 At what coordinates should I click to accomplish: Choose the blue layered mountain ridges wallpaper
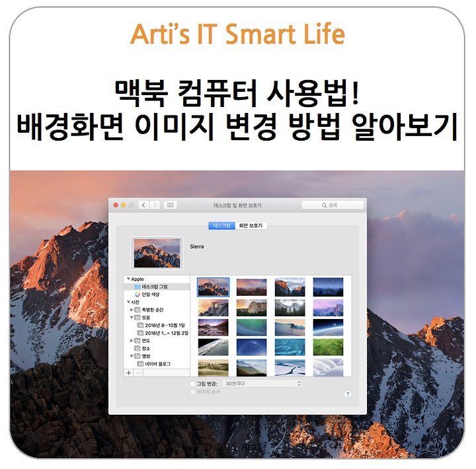pos(251,368)
